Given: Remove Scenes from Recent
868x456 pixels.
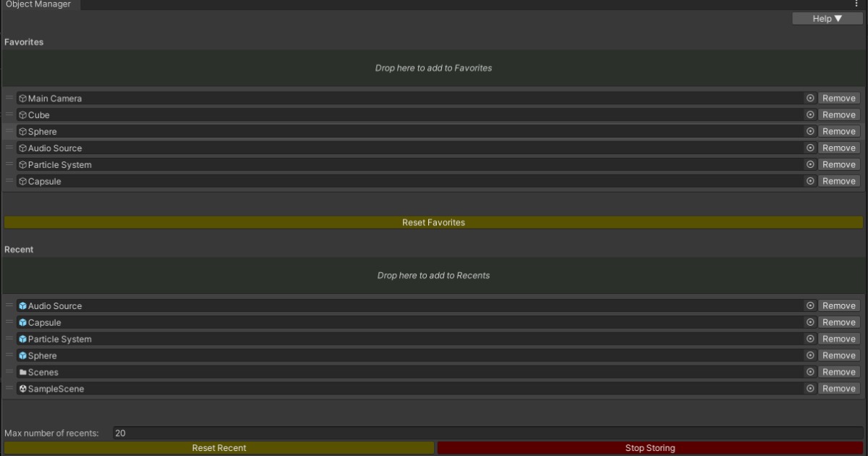Looking at the screenshot, I should pyautogui.click(x=839, y=373).
